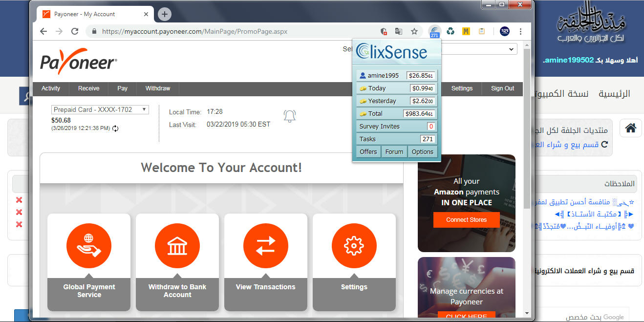Image resolution: width=644 pixels, height=322 pixels.
Task: Refresh the card balance with the circular arrow
Action: point(115,129)
